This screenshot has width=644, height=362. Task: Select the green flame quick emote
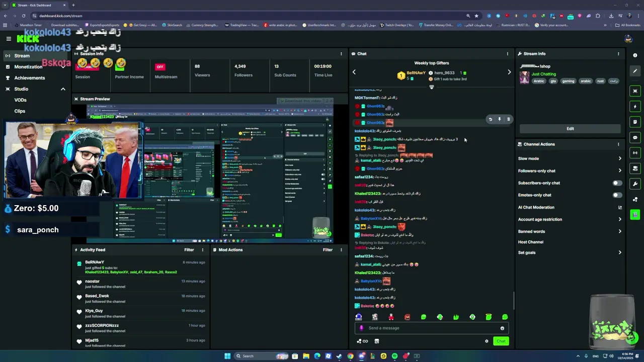coord(456,317)
